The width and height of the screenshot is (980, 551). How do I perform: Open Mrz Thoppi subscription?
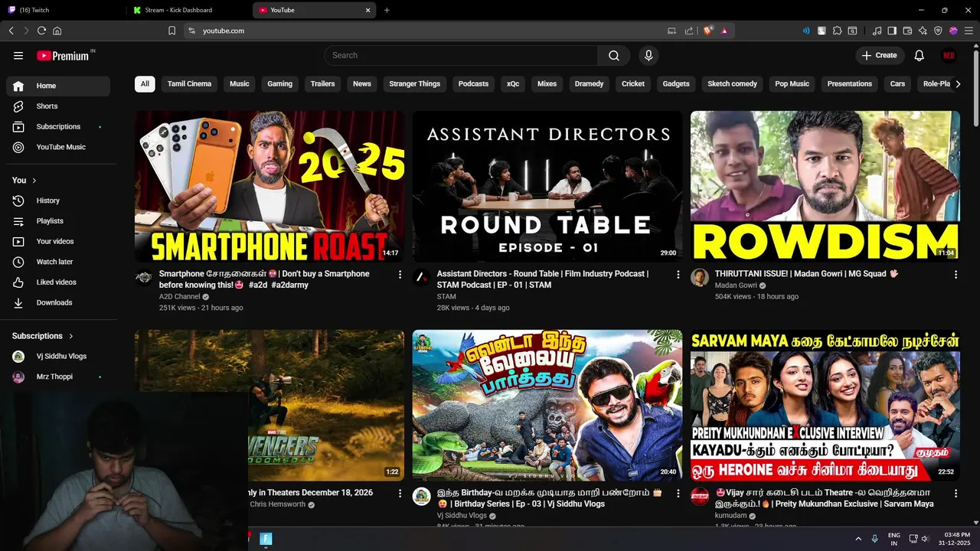pyautogui.click(x=58, y=377)
